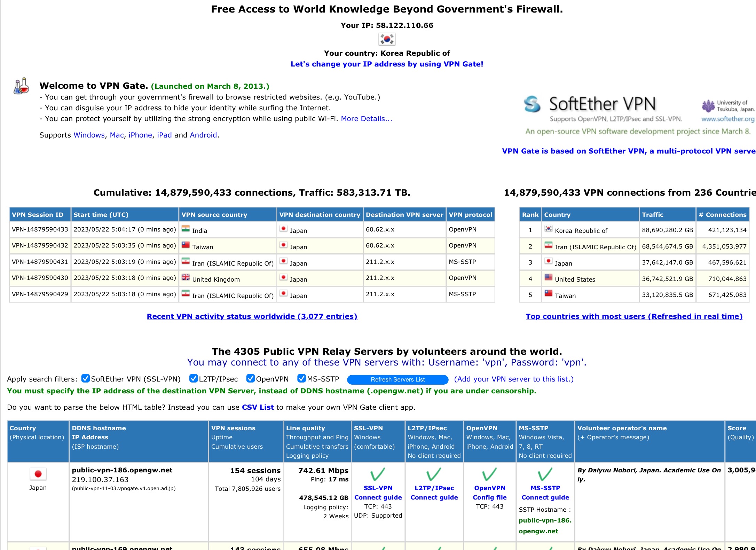Open the CSV List link
Image resolution: width=756 pixels, height=550 pixels.
click(x=258, y=407)
